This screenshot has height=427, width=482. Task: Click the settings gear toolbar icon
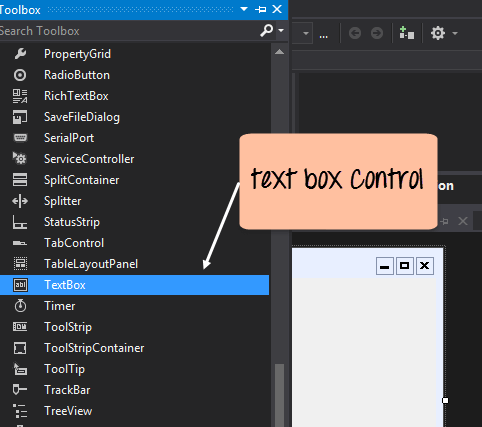(x=438, y=33)
